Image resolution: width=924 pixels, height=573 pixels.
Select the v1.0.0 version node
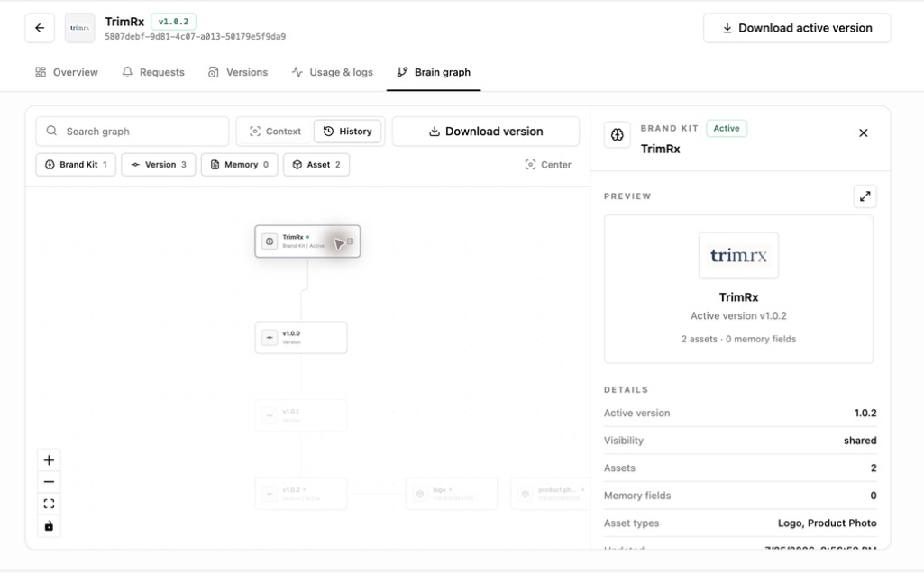click(301, 338)
